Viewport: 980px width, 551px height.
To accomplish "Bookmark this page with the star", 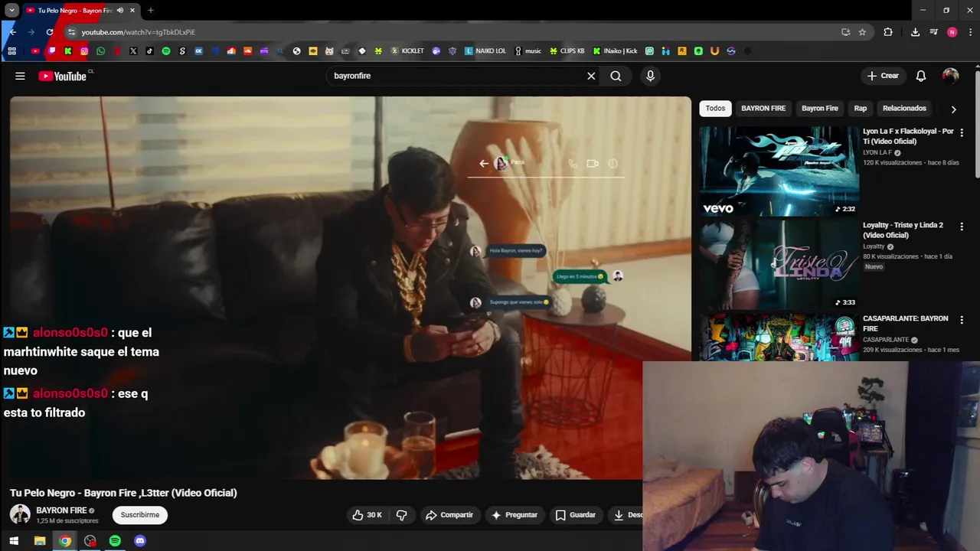I will (x=862, y=32).
